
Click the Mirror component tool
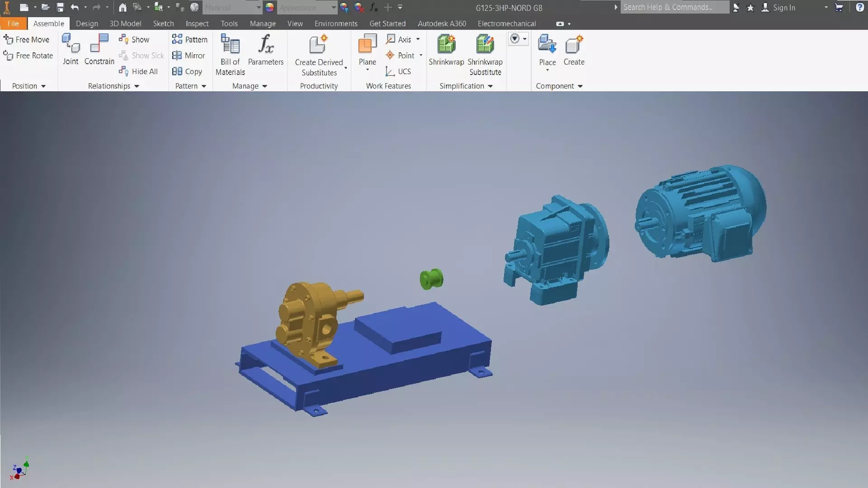[189, 56]
